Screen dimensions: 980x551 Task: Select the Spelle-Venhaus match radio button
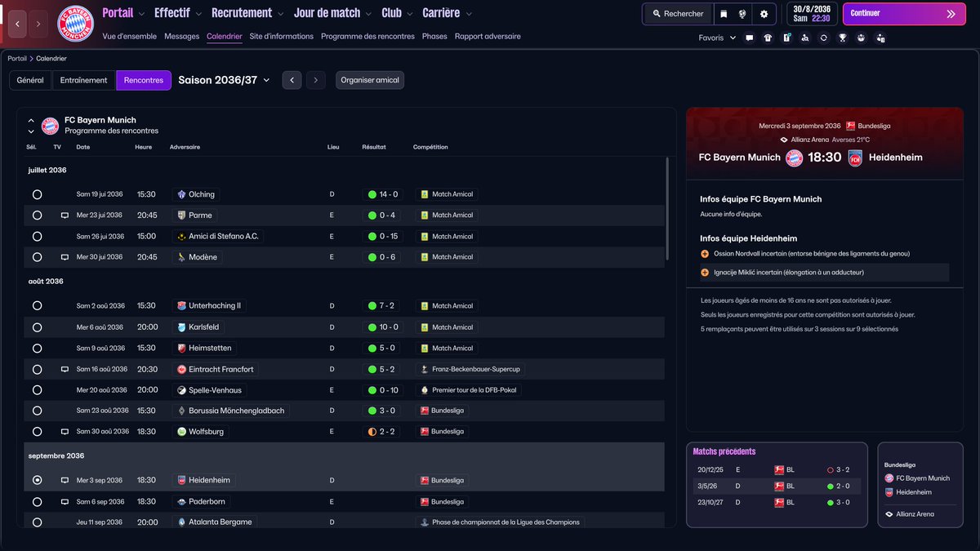(x=37, y=390)
